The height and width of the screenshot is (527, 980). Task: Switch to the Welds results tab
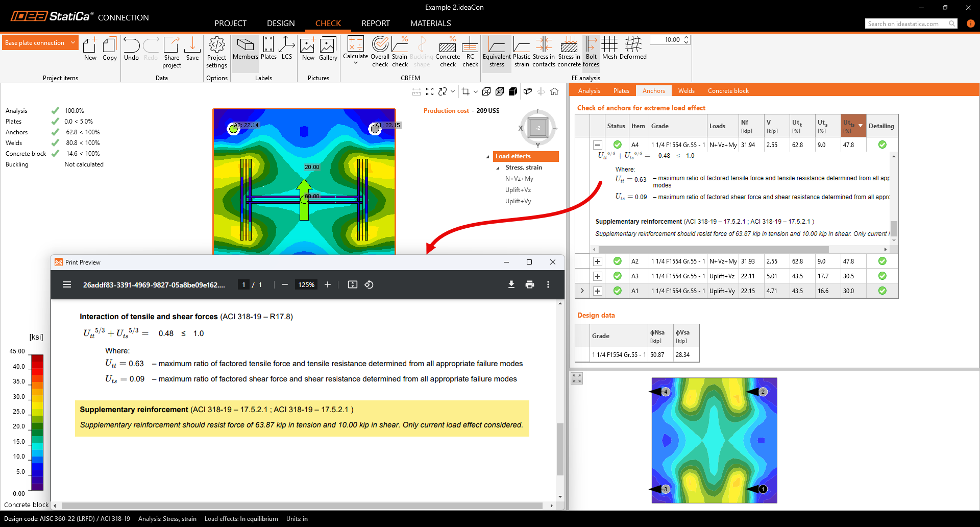[x=686, y=90]
